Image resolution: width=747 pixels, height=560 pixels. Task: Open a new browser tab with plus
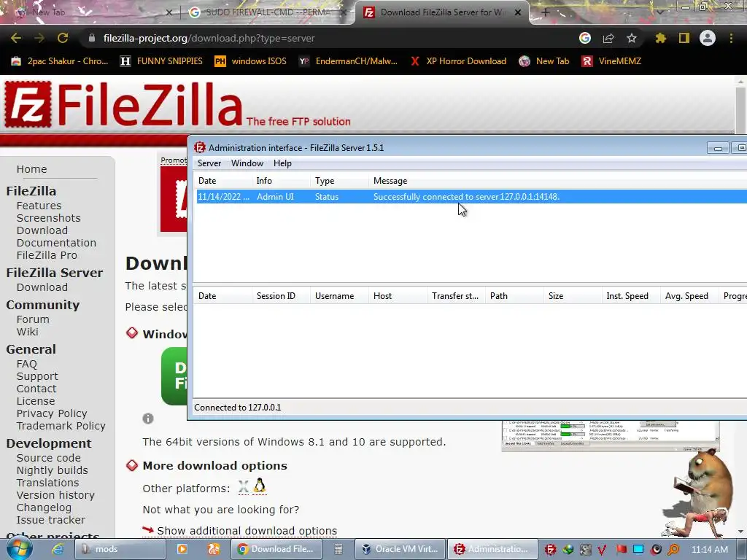coord(546,12)
